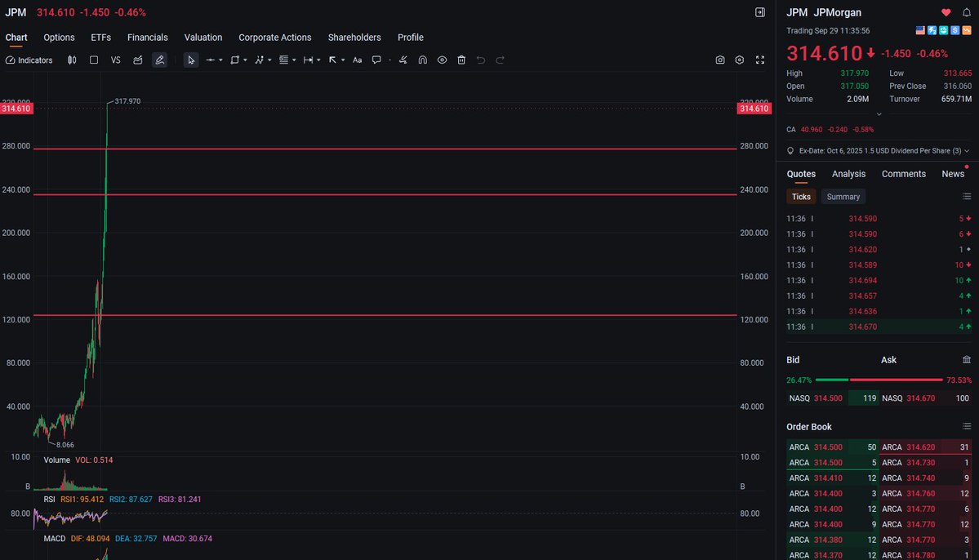Click the US flag market icon
The width and height of the screenshot is (979, 560).
click(x=920, y=30)
